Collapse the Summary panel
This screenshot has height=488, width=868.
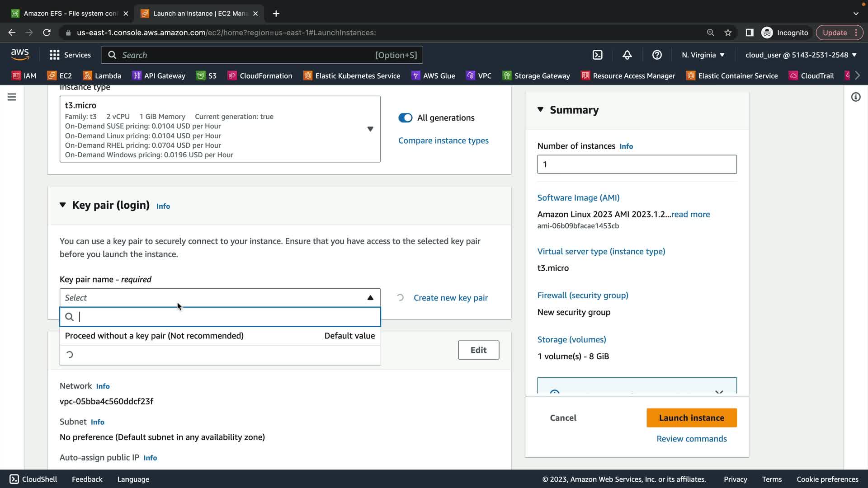point(540,110)
